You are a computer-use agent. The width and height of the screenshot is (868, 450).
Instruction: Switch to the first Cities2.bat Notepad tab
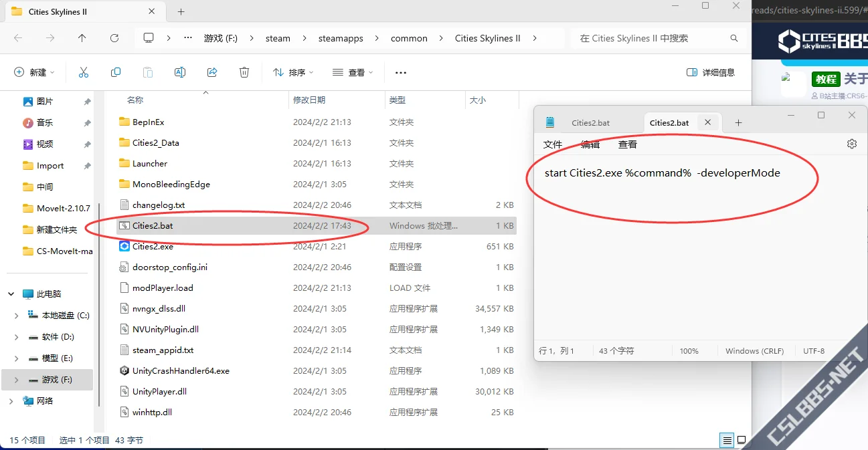[590, 122]
